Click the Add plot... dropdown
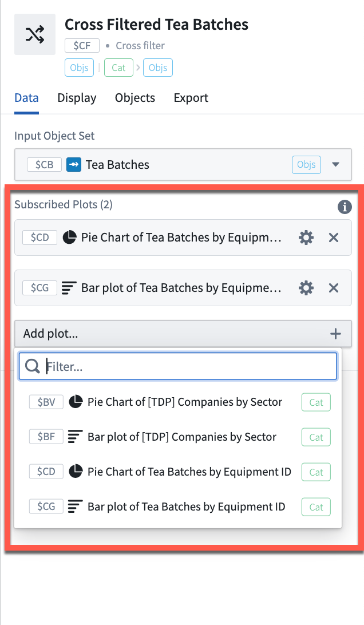Viewport: 364px width, 625px height. [183, 334]
